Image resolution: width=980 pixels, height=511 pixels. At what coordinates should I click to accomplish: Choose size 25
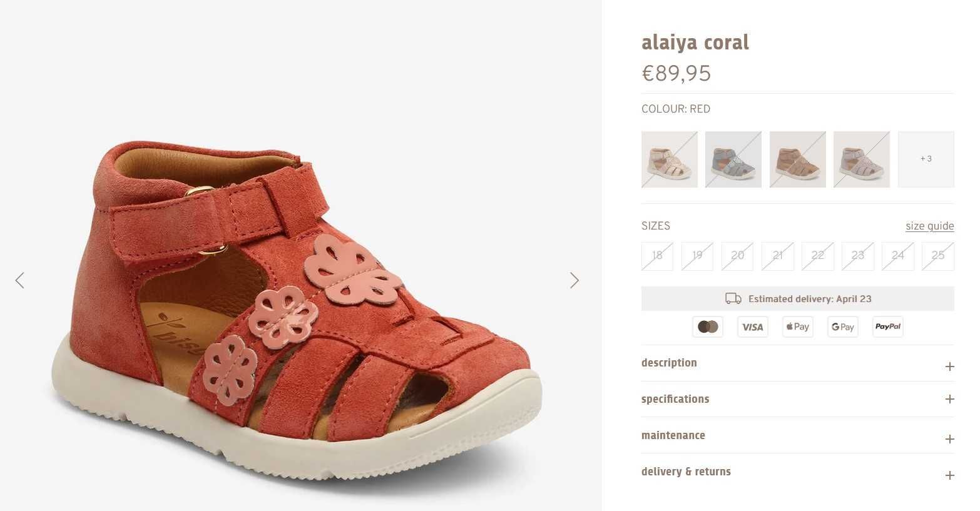point(938,256)
